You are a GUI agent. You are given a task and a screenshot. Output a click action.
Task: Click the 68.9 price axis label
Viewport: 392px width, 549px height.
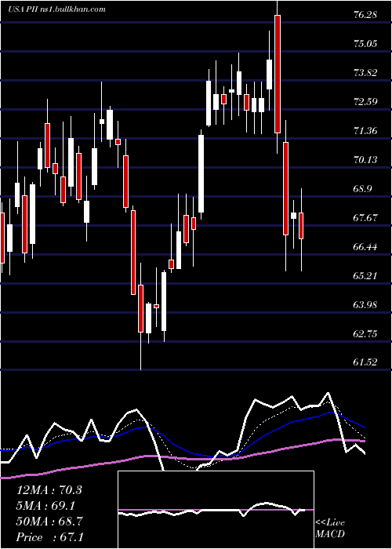pos(363,190)
